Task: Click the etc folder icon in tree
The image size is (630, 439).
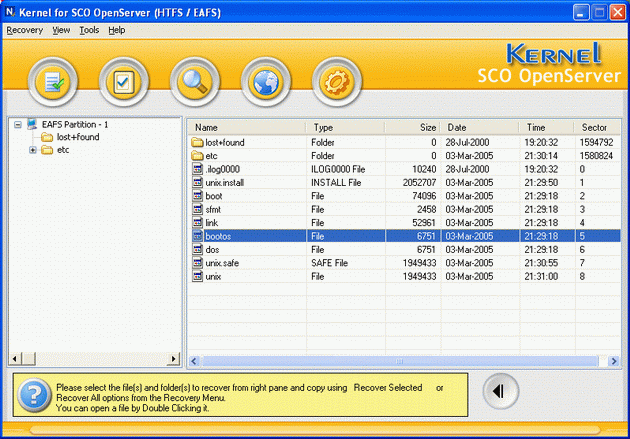Action: click(x=47, y=150)
